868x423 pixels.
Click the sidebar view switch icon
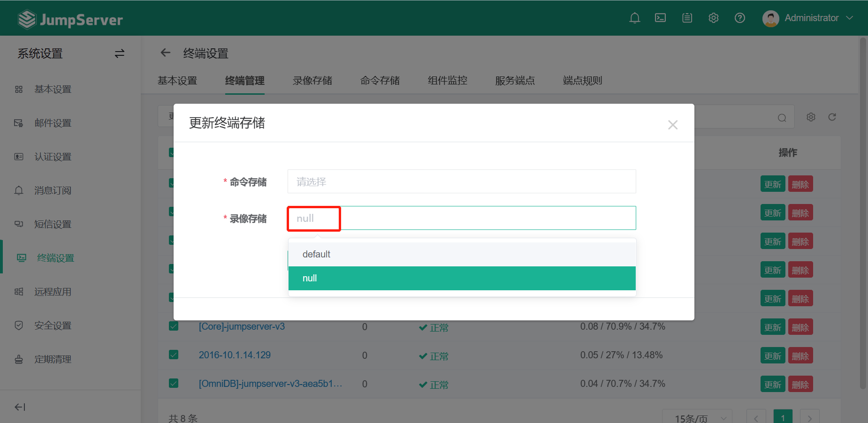pyautogui.click(x=120, y=53)
